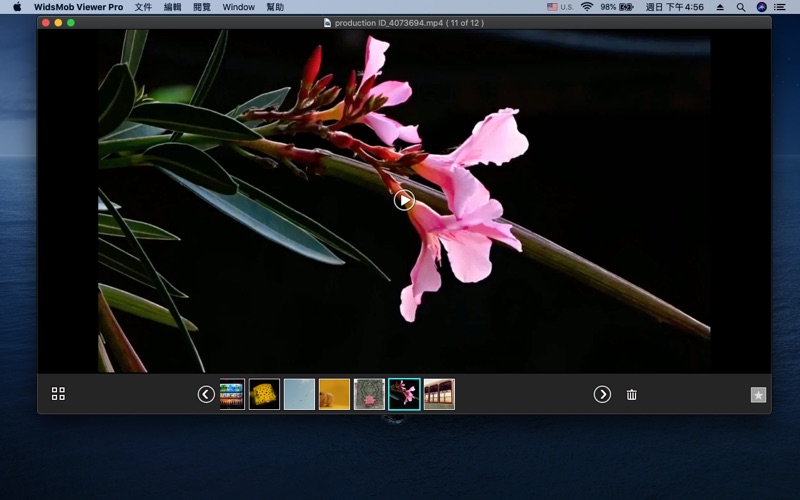Open the thumbnail grid view
This screenshot has width=800, height=500.
pos(58,394)
